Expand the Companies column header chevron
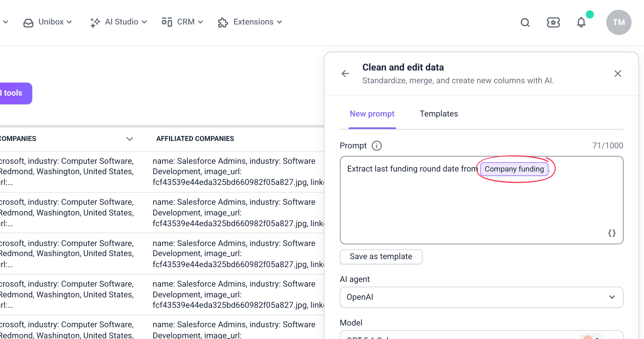 coord(129,139)
